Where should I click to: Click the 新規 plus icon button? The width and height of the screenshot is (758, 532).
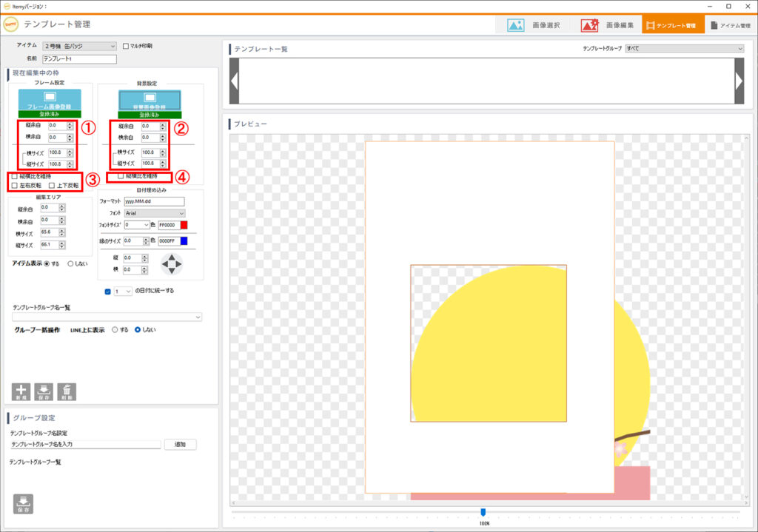[21, 392]
